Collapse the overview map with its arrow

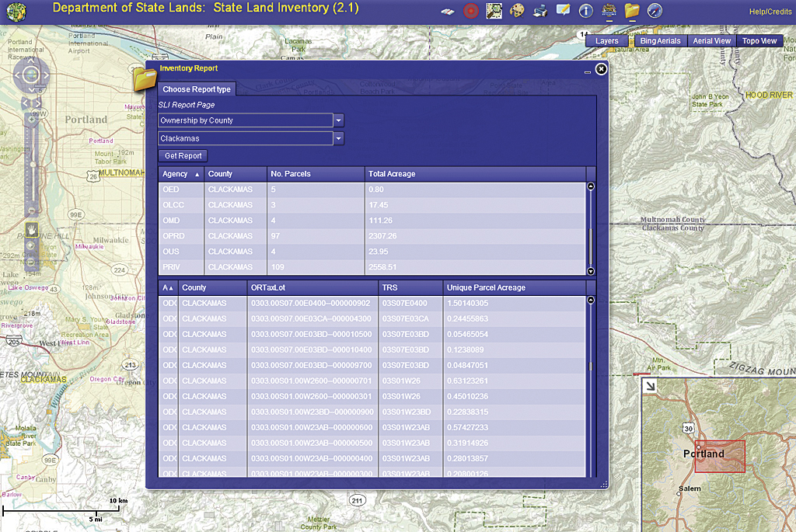click(x=650, y=387)
